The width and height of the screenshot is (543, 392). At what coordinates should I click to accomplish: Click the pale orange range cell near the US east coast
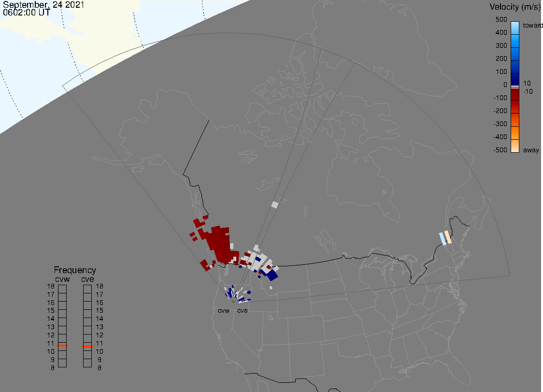tap(448, 237)
